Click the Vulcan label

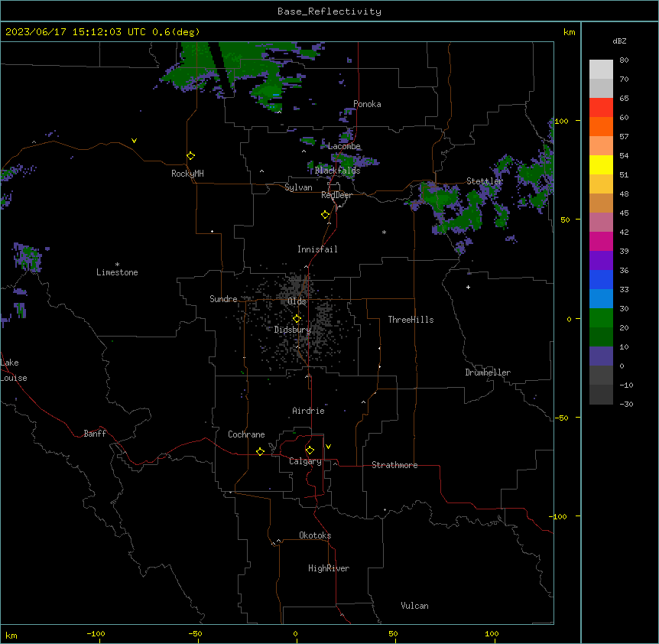click(414, 606)
